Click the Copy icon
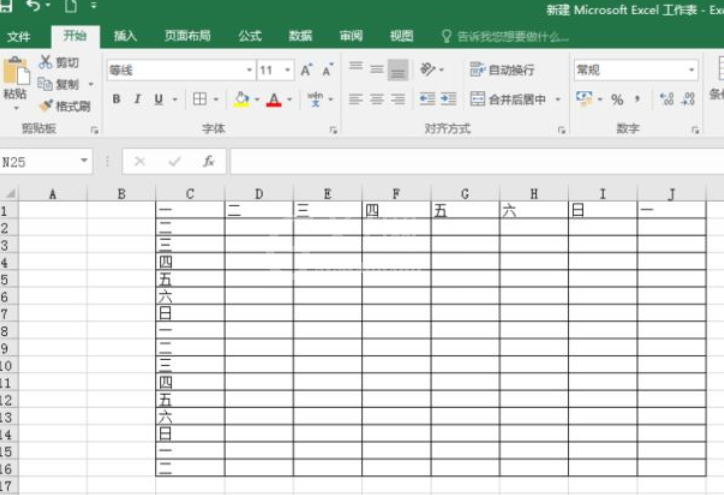This screenshot has height=495, width=724. pyautogui.click(x=45, y=84)
